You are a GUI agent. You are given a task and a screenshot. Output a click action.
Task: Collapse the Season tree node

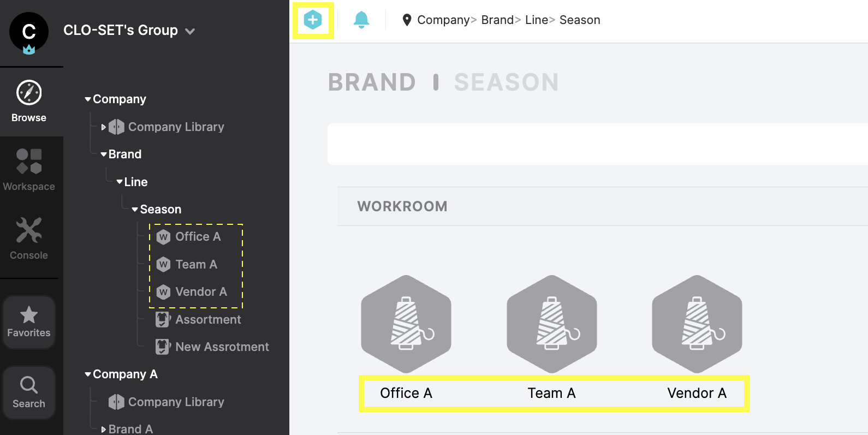(135, 210)
